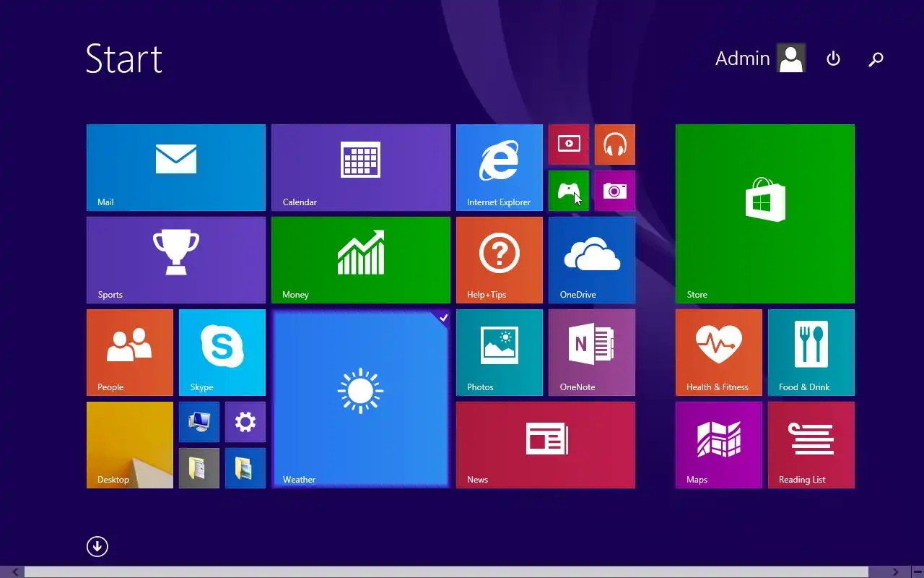Open the Desktop tile
Screen dimensions: 924x578
pos(130,445)
